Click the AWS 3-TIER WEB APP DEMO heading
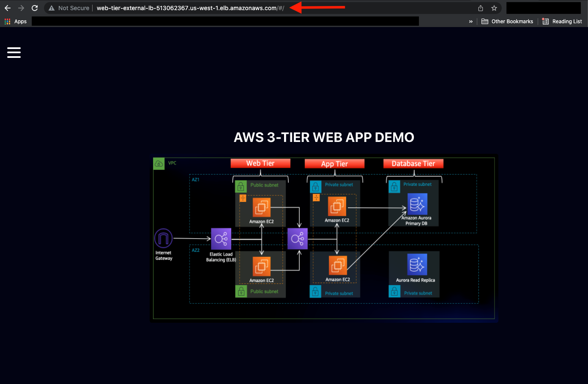This screenshot has height=384, width=588. (324, 137)
